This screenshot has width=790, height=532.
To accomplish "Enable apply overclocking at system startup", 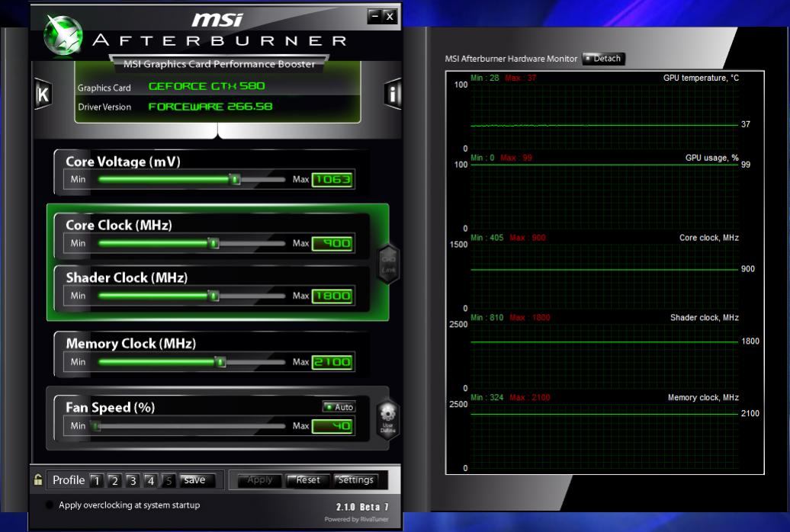I will [x=50, y=505].
